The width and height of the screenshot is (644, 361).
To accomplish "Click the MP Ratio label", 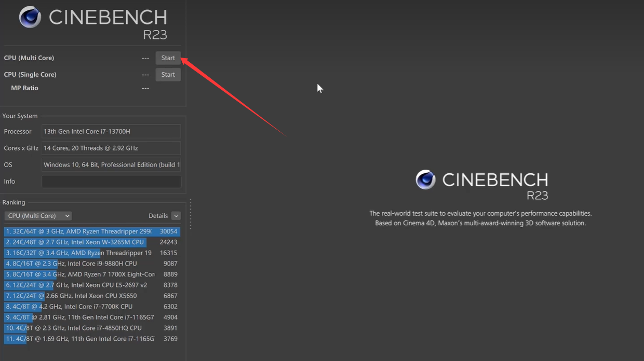I will (x=24, y=88).
